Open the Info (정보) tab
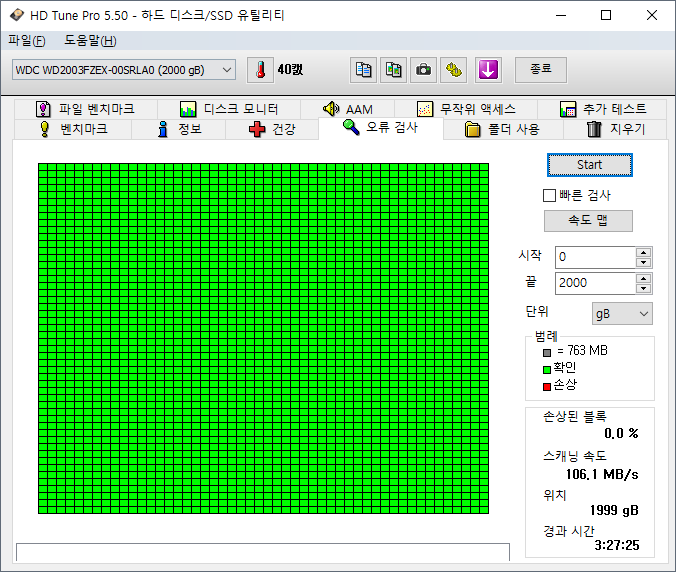The image size is (676, 572). (x=178, y=129)
